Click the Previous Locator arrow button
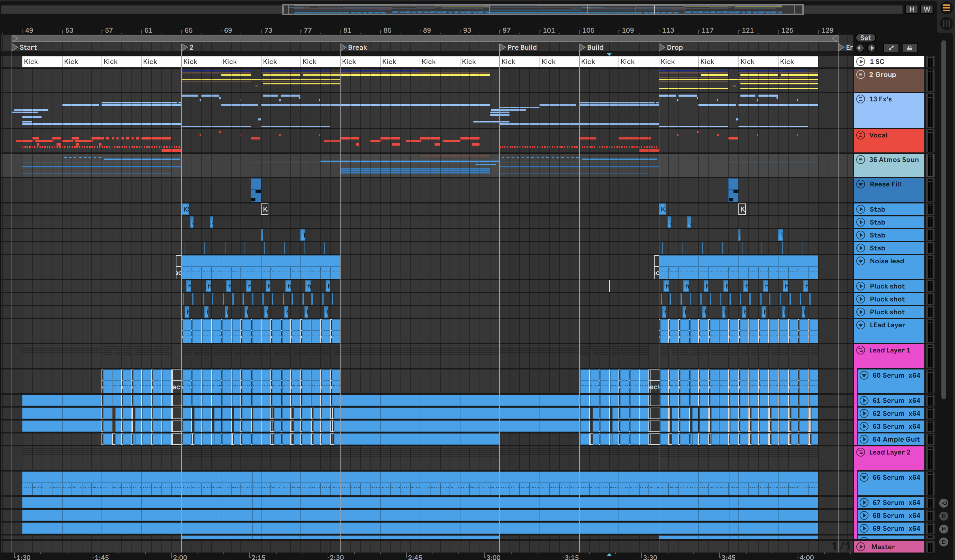This screenshot has height=560, width=955. (x=860, y=48)
